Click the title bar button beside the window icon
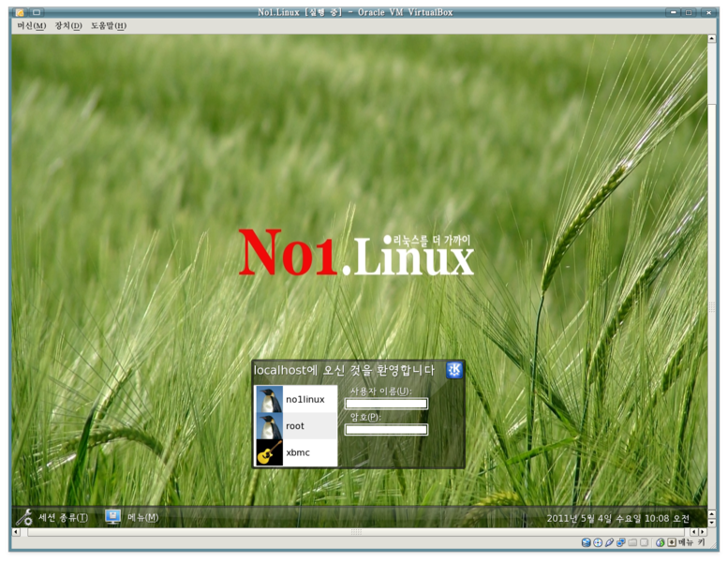Screen dimensions: 728x562 [37, 12]
